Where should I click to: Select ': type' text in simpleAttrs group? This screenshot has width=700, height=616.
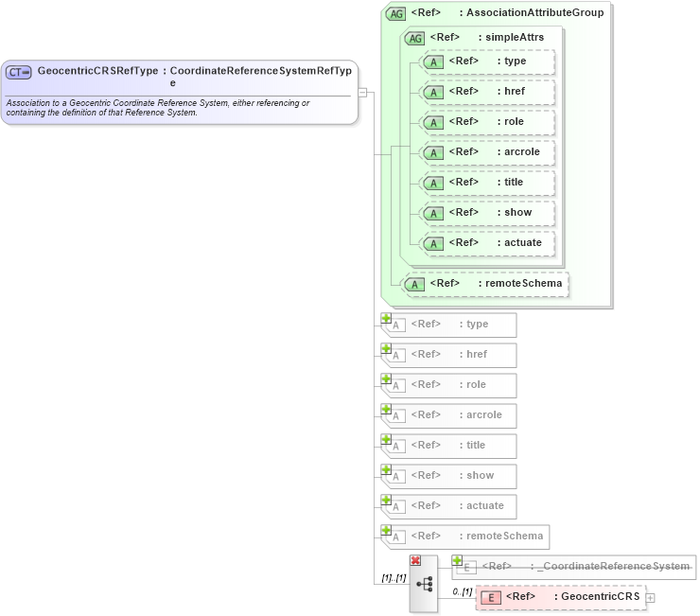tap(512, 61)
